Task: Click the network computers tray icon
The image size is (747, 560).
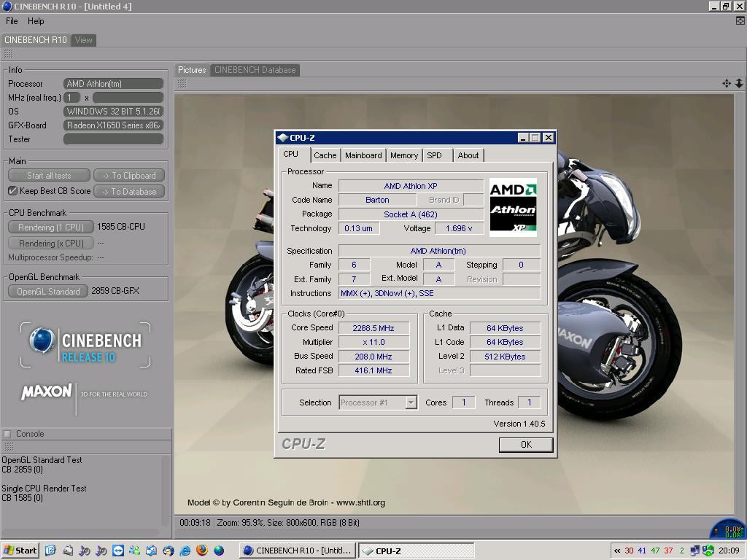Action: [695, 551]
